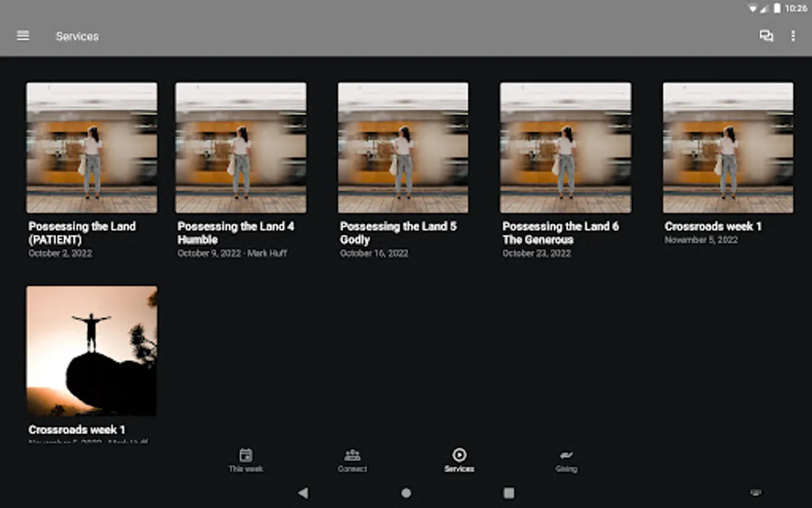Open the hamburger navigation menu
Viewport: 812px width, 508px height.
23,36
